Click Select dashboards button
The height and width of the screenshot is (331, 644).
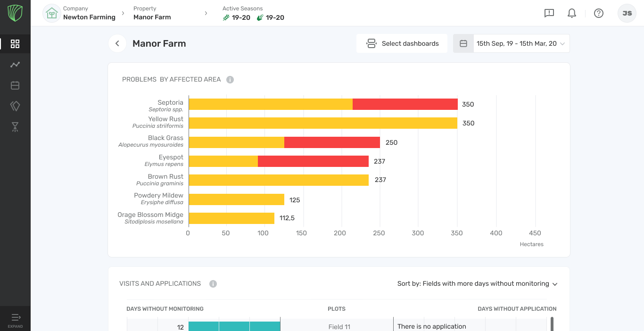(402, 43)
